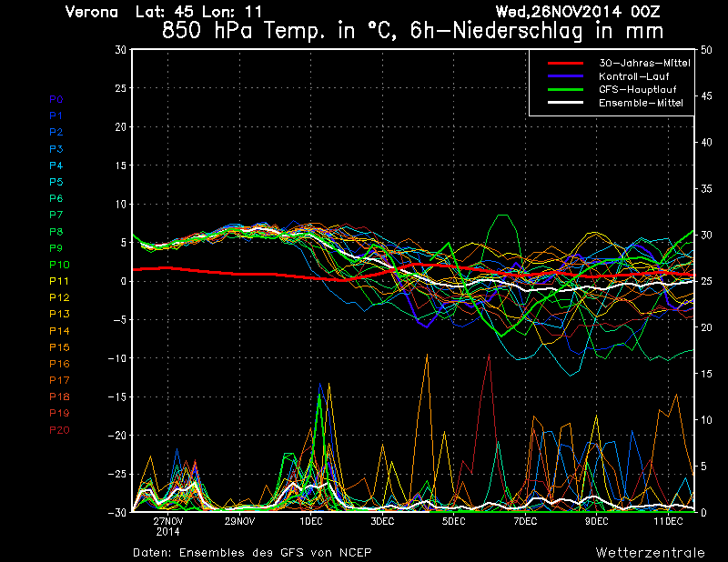
Task: Click the -15 temperature axis value
Action: 116,396
